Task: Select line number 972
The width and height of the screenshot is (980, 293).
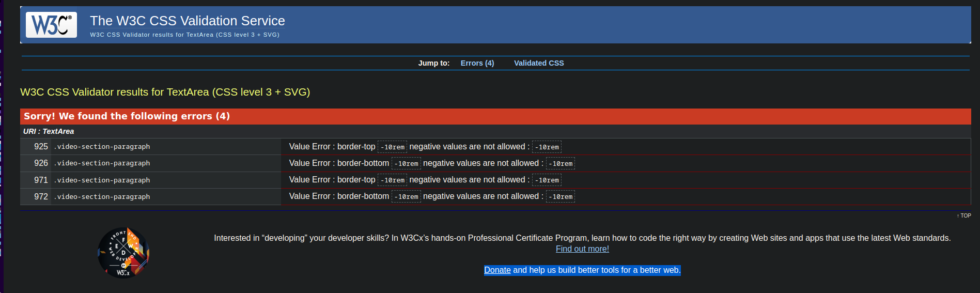Action: click(x=41, y=196)
